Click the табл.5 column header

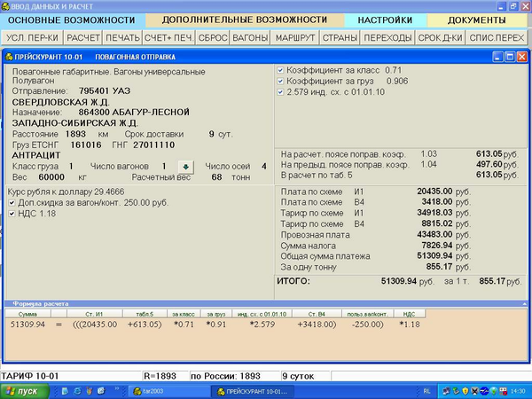pyautogui.click(x=145, y=314)
